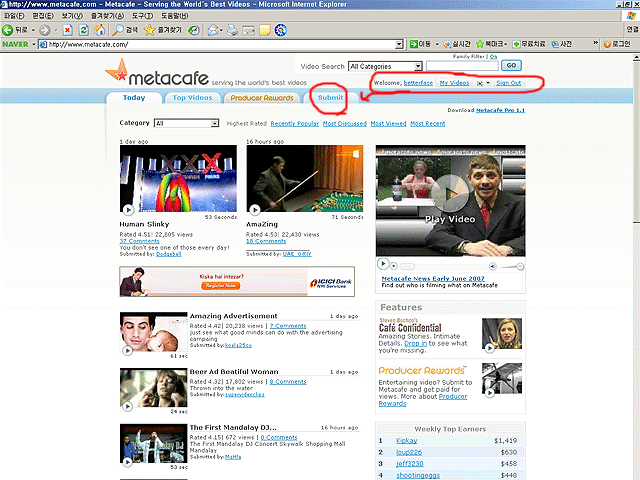Screen dimensions: 640x480
Task: Click the Play Video large preview
Action: [450, 201]
